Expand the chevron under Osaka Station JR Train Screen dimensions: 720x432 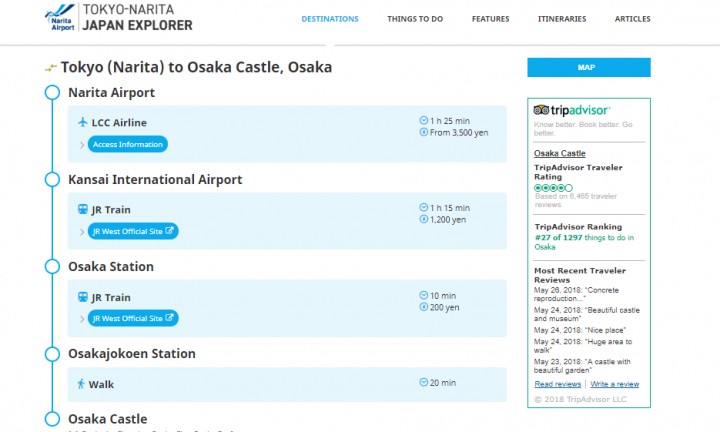82,319
